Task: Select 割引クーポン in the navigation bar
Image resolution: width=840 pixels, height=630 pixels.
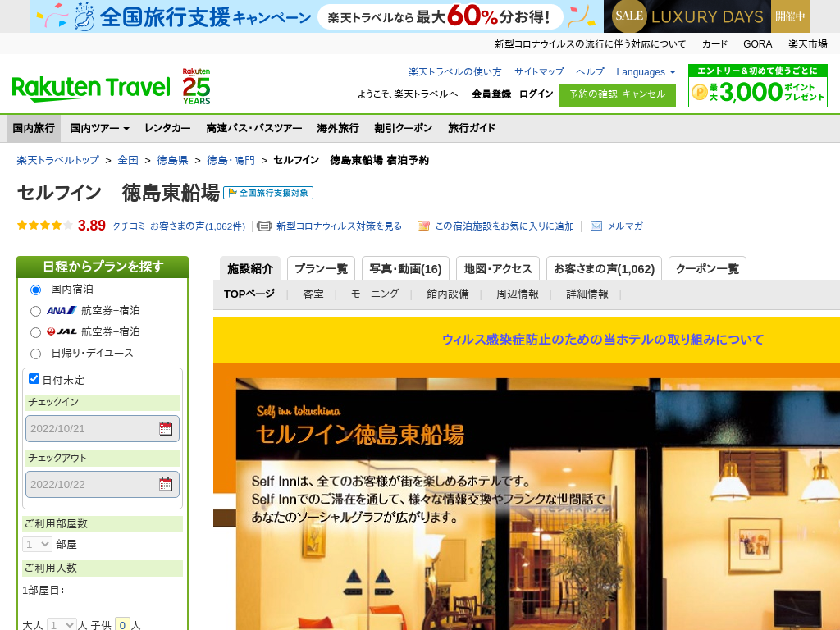Action: [404, 128]
